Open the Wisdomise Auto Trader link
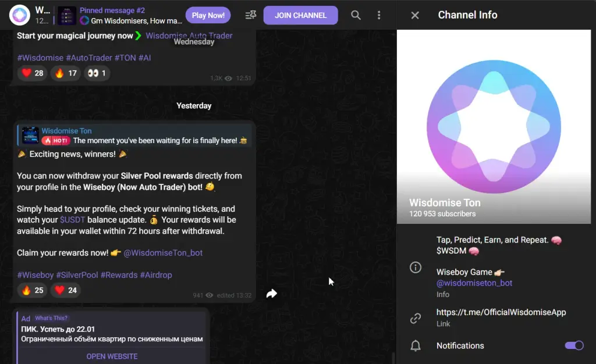The height and width of the screenshot is (364, 596). [189, 35]
